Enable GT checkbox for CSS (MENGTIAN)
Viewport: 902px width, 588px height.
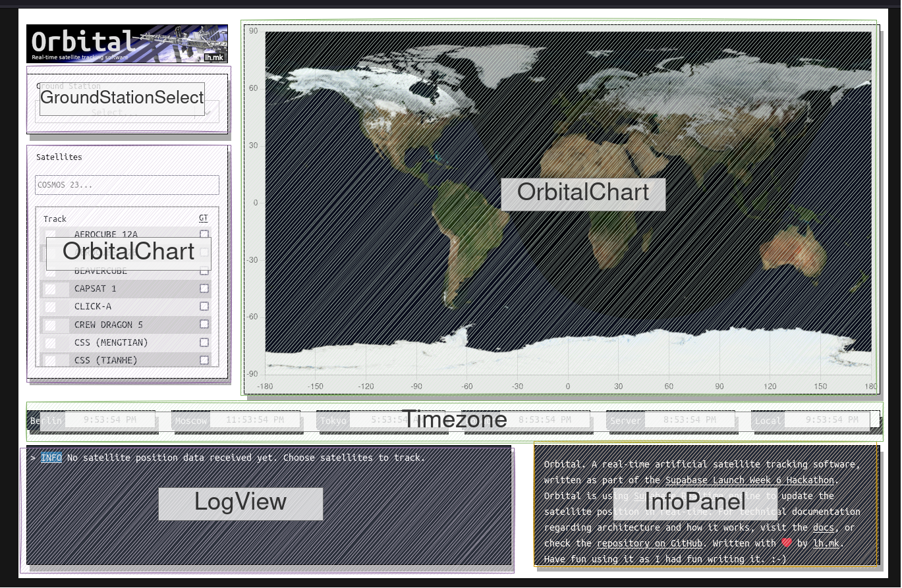(204, 342)
